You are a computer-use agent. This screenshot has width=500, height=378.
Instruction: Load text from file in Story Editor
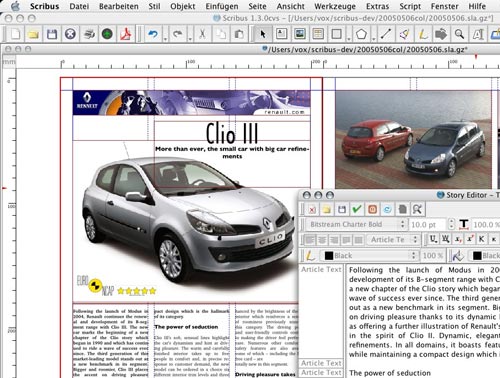click(327, 209)
